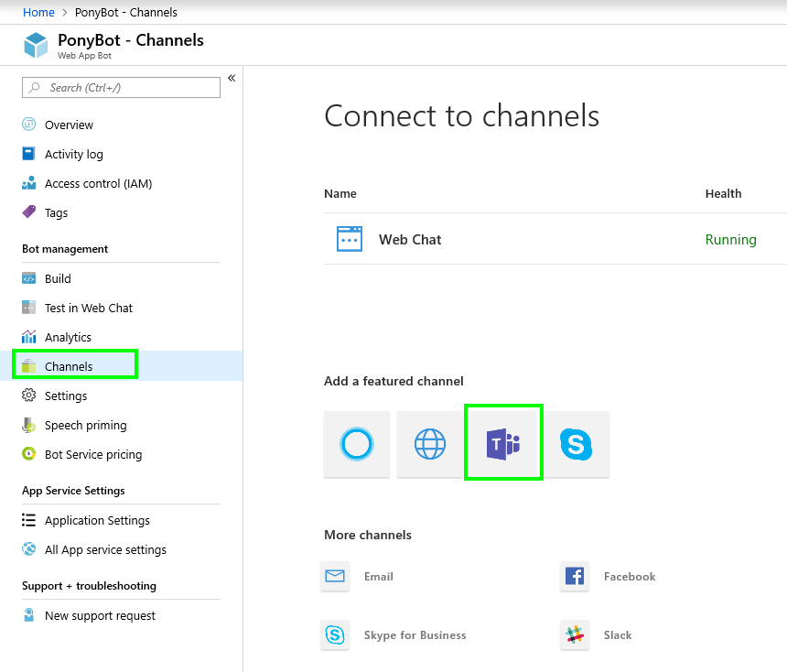
Task: Click the PonyBot cube resource icon
Action: tap(36, 45)
